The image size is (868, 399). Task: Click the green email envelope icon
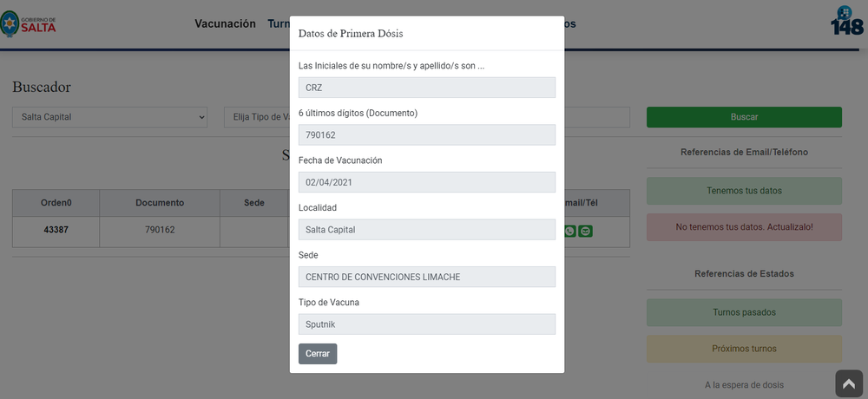tap(586, 231)
